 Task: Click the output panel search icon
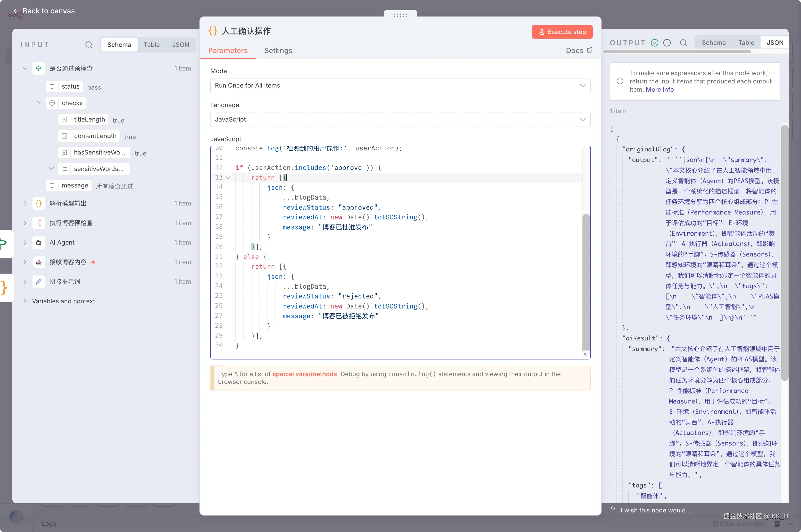click(683, 43)
